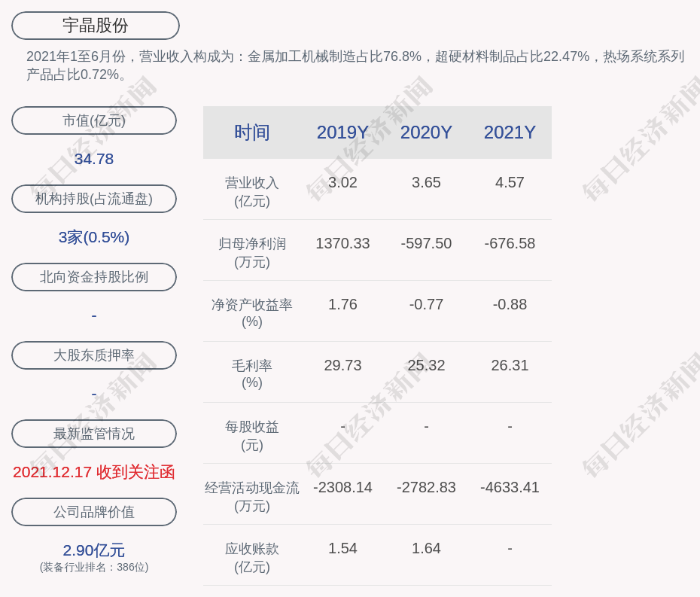
Task: Click the 34.78 market value figure
Action: [x=94, y=159]
